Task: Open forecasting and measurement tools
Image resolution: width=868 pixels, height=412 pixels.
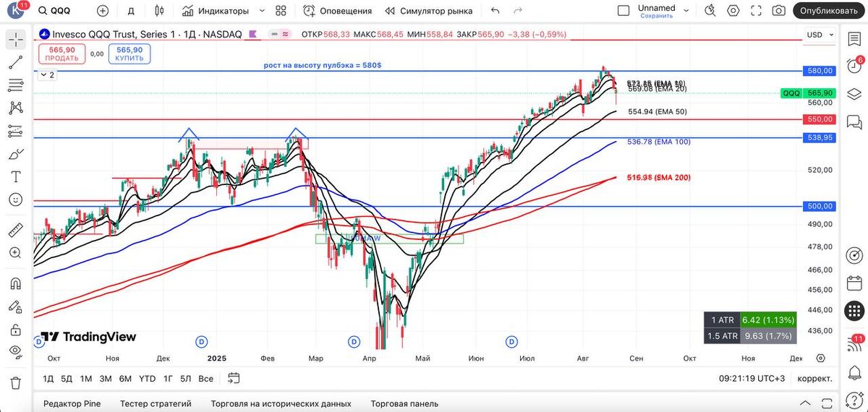Action: click(16, 131)
